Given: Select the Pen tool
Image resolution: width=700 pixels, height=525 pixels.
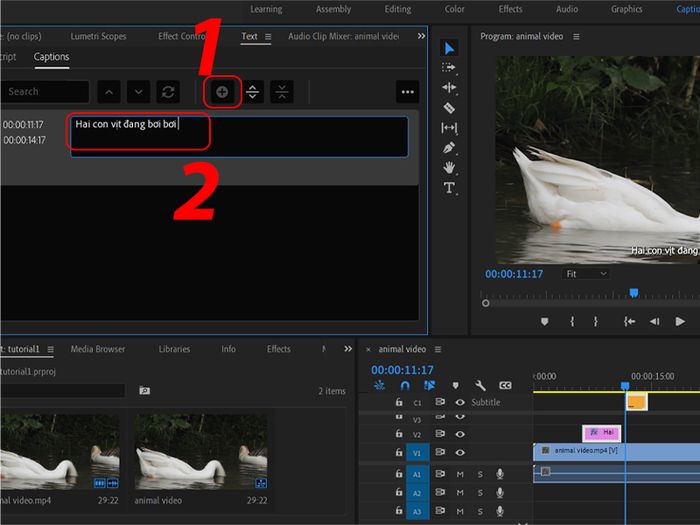Looking at the screenshot, I should [449, 148].
